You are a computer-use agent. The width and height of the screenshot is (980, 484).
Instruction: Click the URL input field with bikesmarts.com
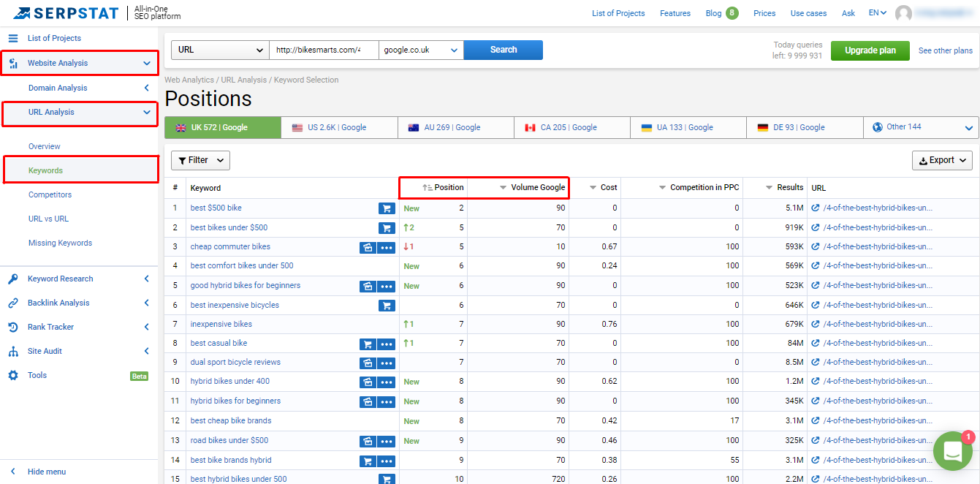point(324,50)
